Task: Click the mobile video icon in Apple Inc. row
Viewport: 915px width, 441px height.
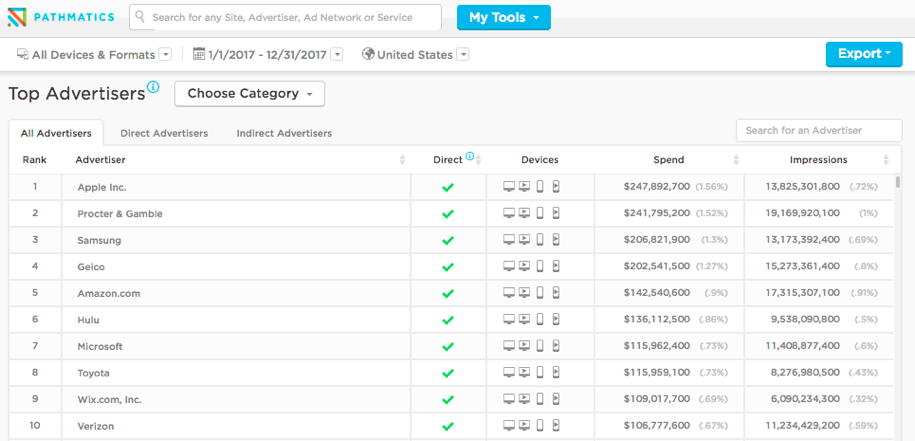Action: (556, 187)
